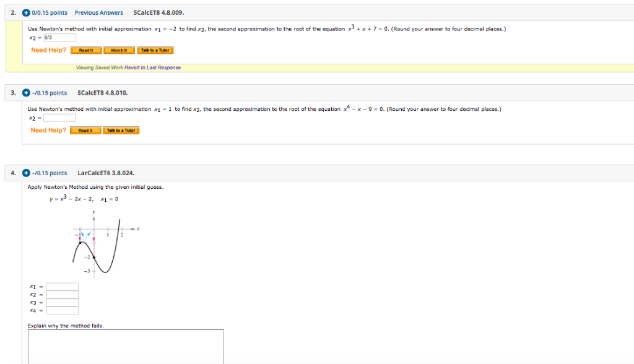View Previous Answers for question 2
634x364 pixels.
coord(98,12)
